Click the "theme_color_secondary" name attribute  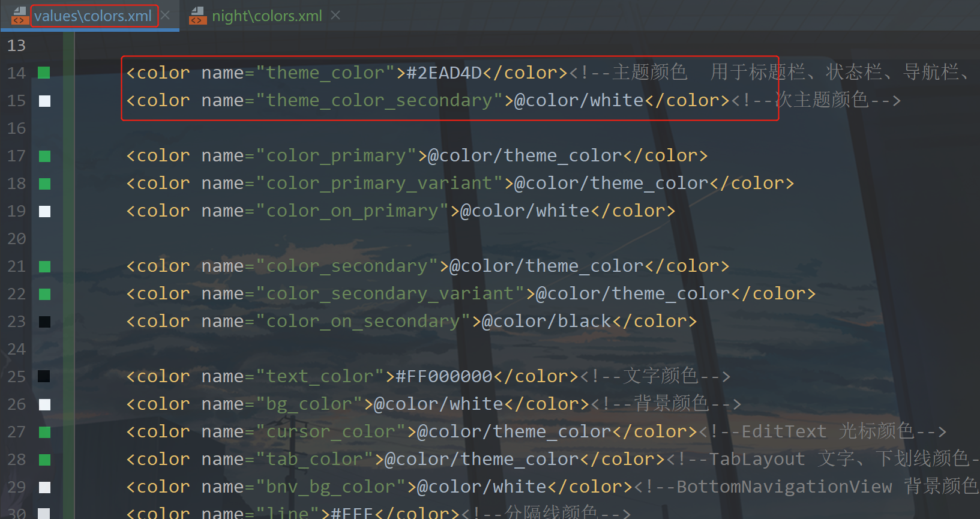tap(380, 101)
